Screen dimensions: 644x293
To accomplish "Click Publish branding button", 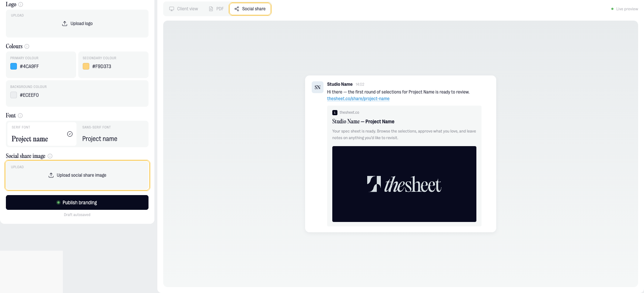I will [x=77, y=202].
